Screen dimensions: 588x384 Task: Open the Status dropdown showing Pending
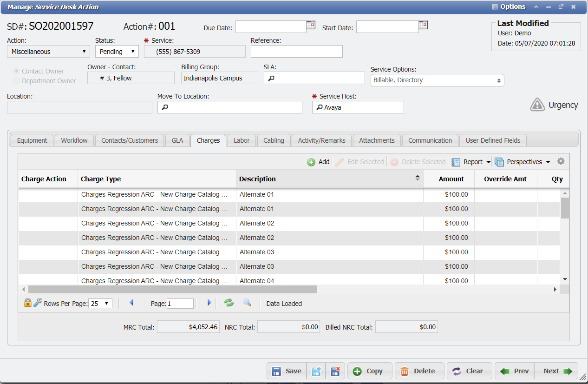[117, 51]
